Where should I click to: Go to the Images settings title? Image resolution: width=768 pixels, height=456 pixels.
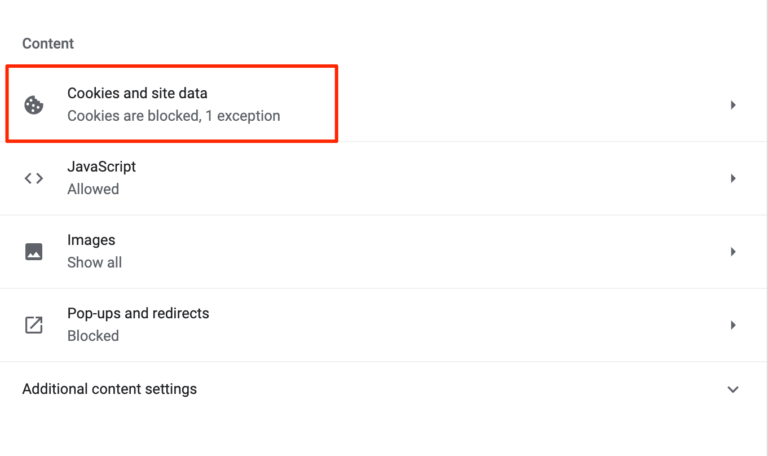(91, 240)
